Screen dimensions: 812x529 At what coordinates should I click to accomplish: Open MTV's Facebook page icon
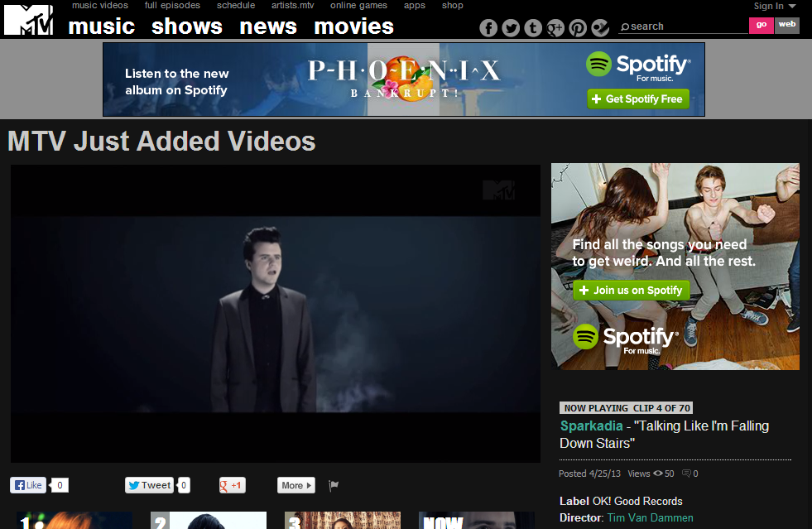[x=488, y=28]
